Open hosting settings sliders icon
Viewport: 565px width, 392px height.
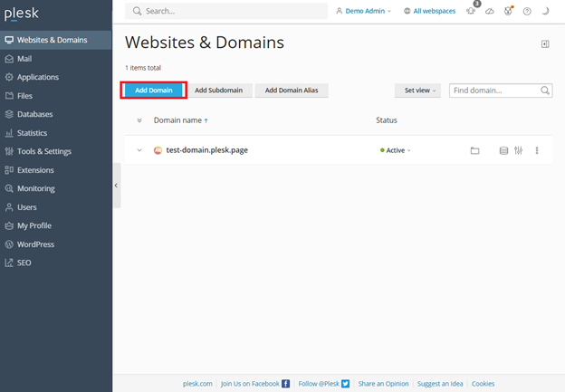518,150
